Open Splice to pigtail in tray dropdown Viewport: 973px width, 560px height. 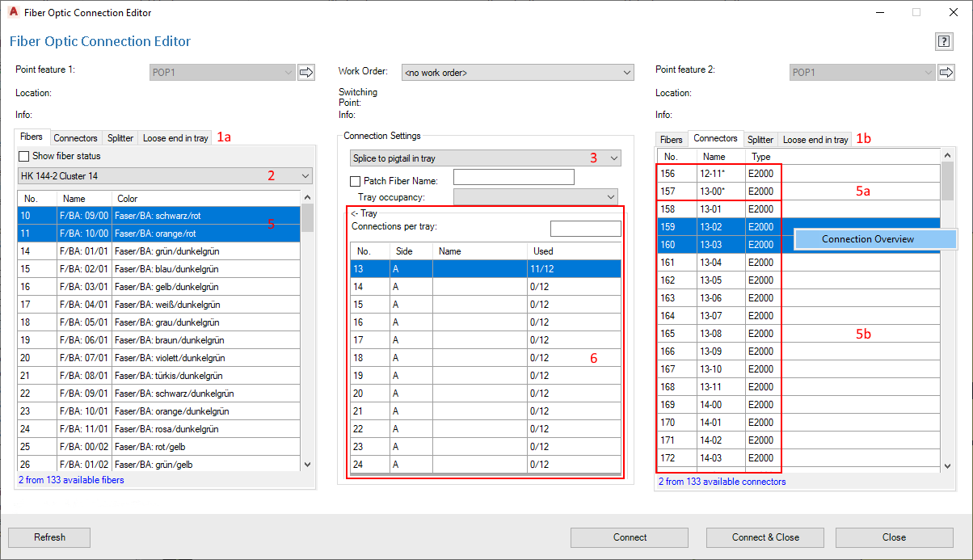(486, 158)
